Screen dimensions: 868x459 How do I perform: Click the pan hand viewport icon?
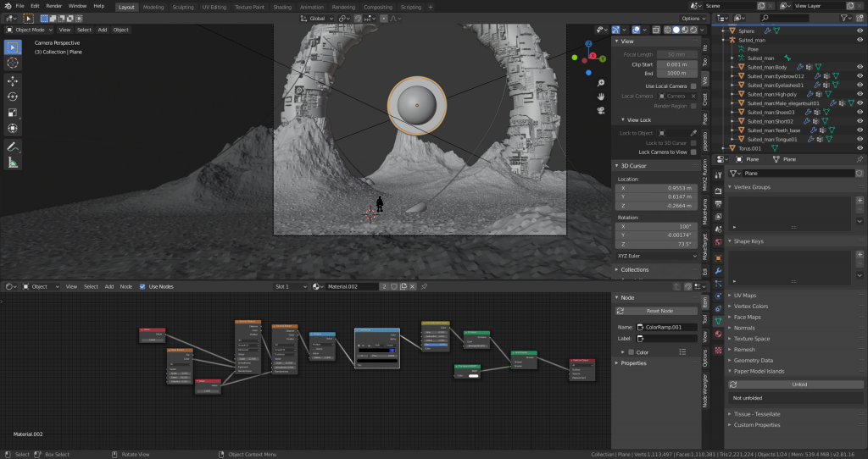click(x=601, y=97)
